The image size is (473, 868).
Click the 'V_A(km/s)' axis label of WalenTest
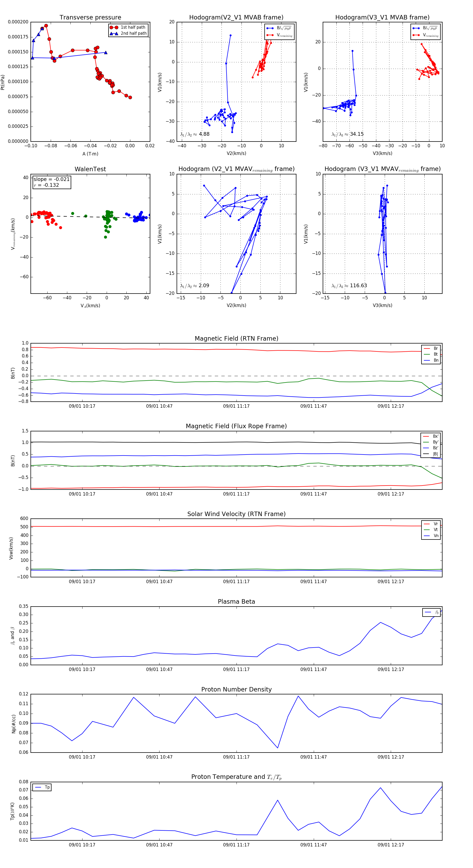[x=90, y=306]
